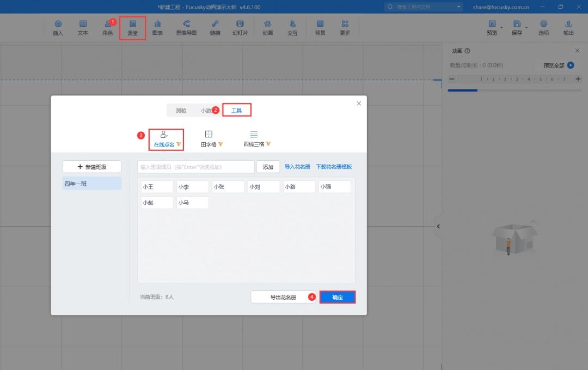Open the Chart (图表) tool

click(157, 28)
